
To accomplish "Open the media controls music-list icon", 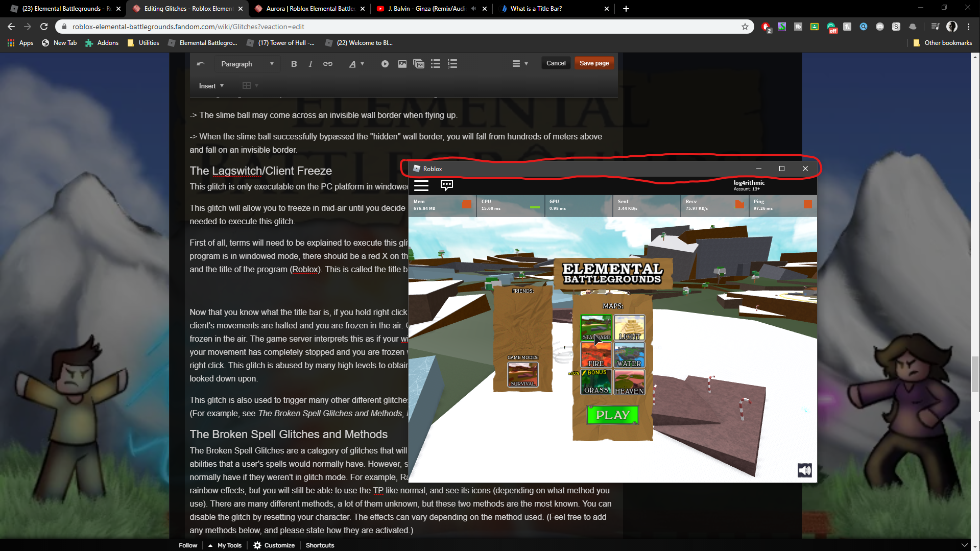I will [x=935, y=27].
